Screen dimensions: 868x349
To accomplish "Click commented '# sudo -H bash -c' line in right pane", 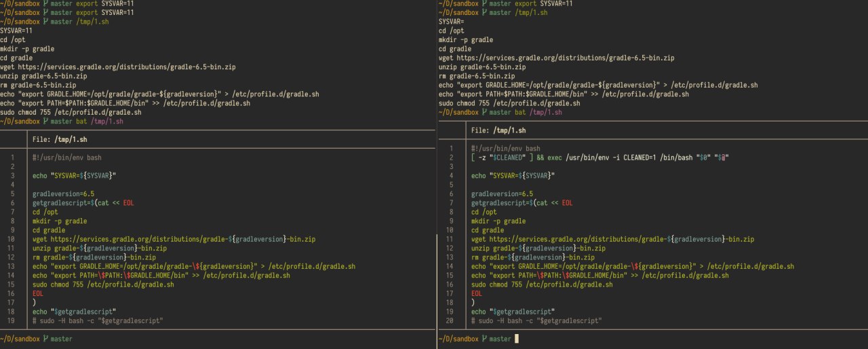I will (x=536, y=320).
